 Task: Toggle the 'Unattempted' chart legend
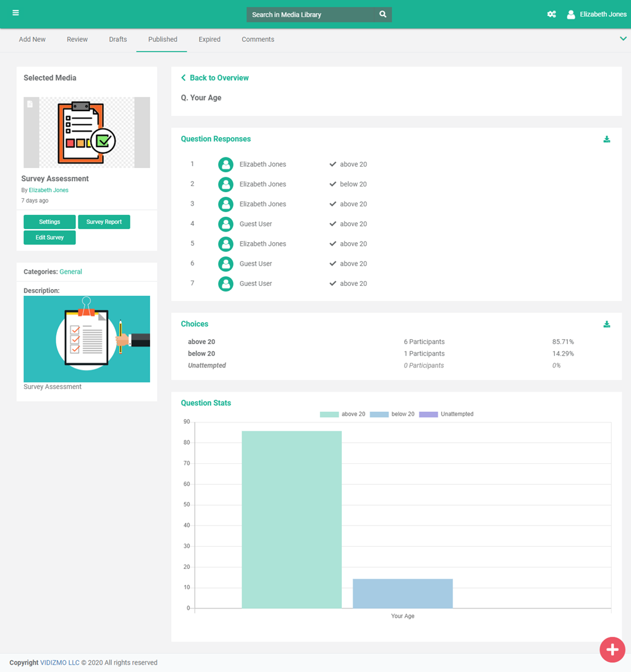pos(446,414)
